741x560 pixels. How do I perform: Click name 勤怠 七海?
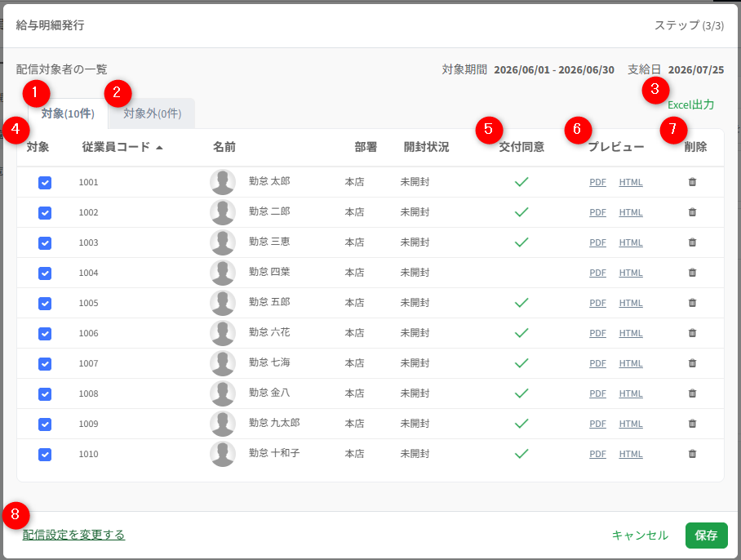point(269,362)
